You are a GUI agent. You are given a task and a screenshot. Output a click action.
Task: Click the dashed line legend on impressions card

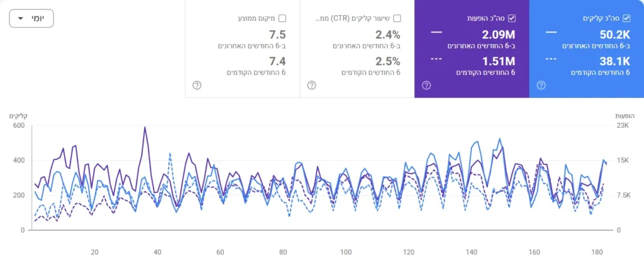point(436,58)
